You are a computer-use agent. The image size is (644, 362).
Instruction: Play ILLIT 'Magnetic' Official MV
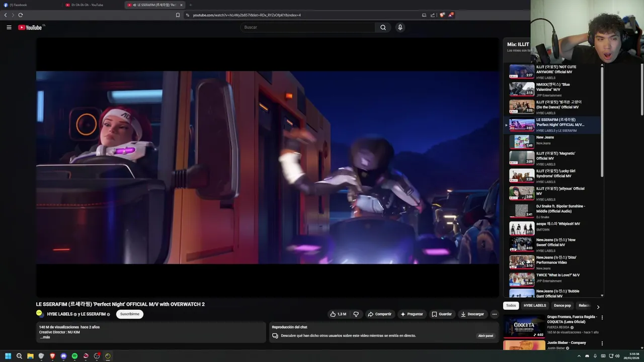pyautogui.click(x=552, y=158)
